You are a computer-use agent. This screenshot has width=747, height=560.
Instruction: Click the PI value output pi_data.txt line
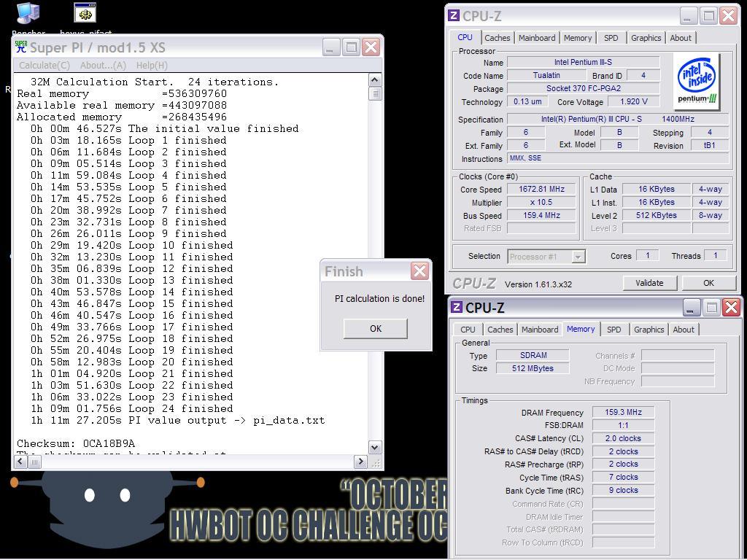click(177, 421)
